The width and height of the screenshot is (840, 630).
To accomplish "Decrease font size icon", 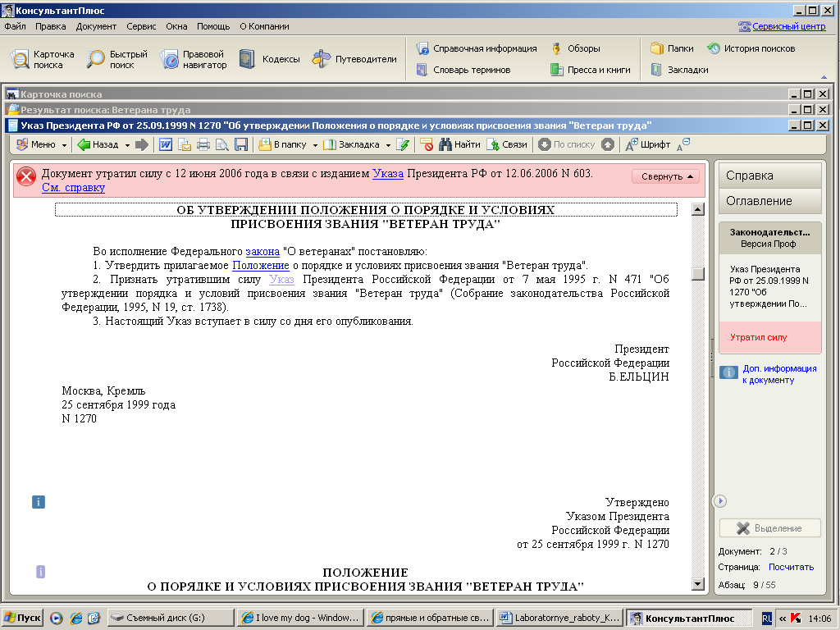I will pyautogui.click(x=683, y=144).
